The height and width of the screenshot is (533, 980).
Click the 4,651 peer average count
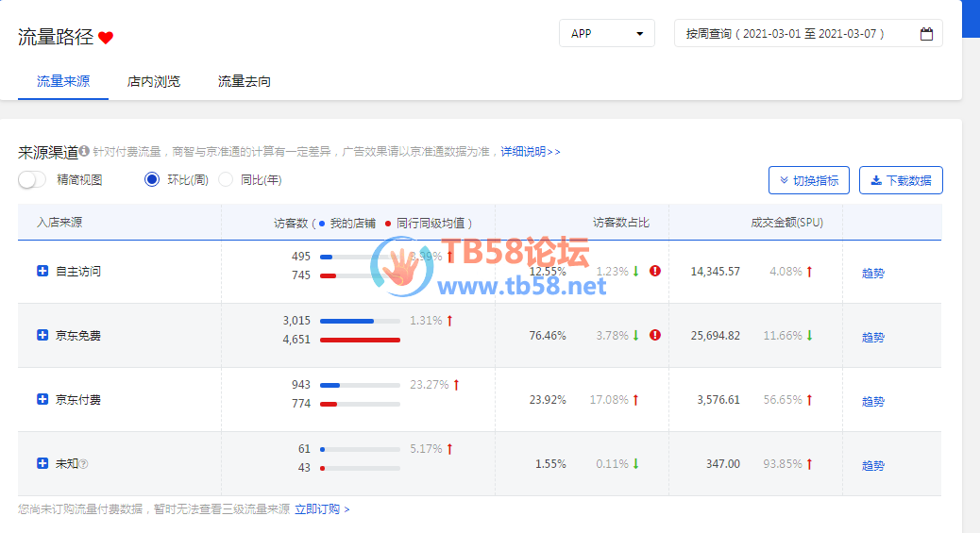pos(296,340)
